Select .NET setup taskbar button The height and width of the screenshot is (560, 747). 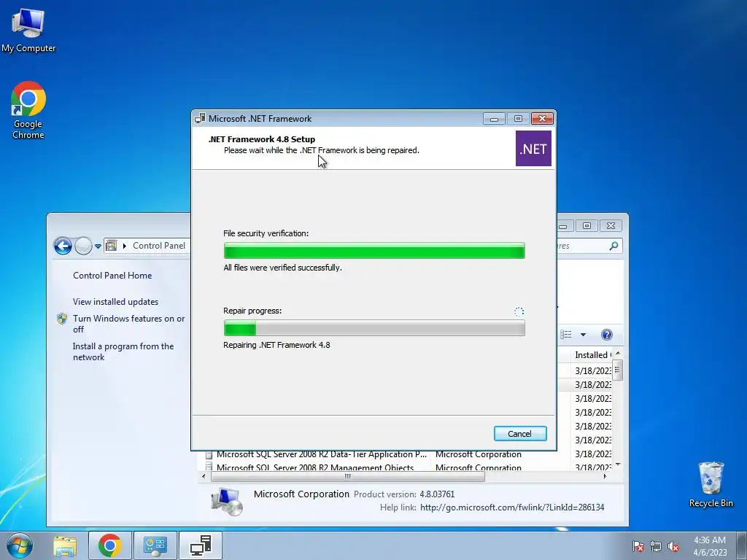coord(201,545)
